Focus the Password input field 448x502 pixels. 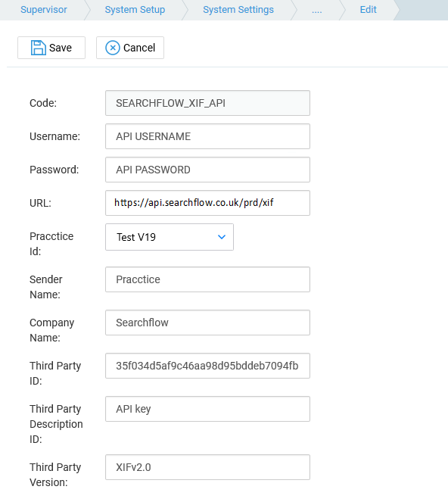tap(207, 170)
